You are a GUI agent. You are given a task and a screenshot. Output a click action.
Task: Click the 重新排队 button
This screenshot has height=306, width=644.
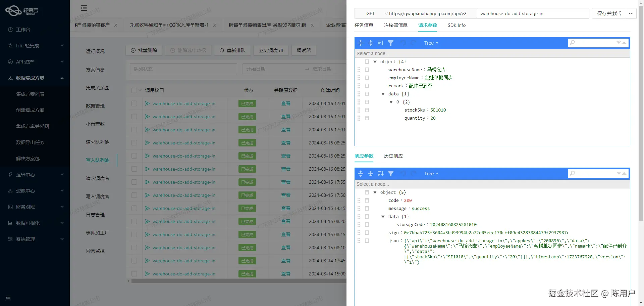(232, 50)
